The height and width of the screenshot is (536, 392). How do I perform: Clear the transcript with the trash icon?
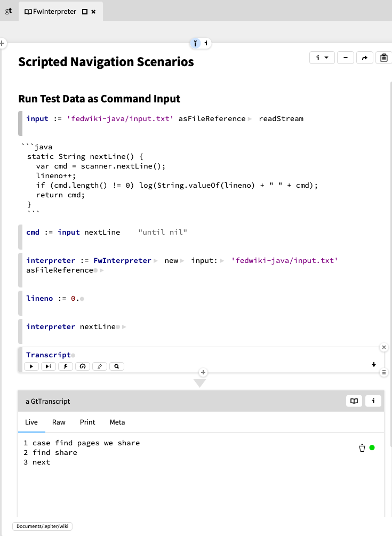click(362, 448)
